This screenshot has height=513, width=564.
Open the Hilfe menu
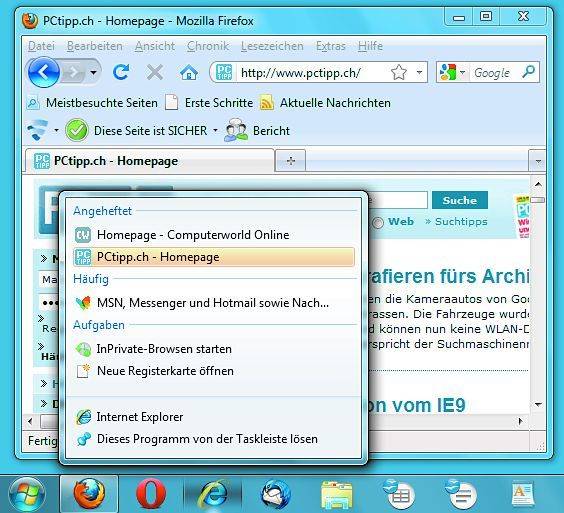click(x=370, y=46)
